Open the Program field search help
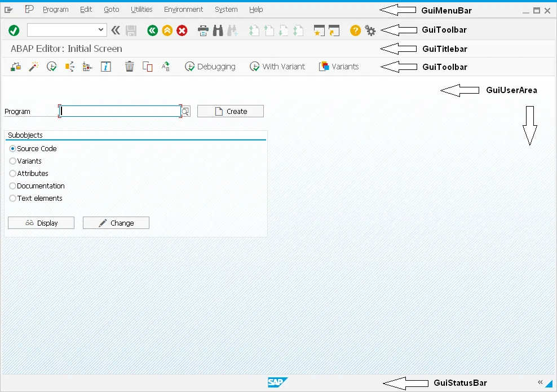The image size is (557, 392). [185, 112]
